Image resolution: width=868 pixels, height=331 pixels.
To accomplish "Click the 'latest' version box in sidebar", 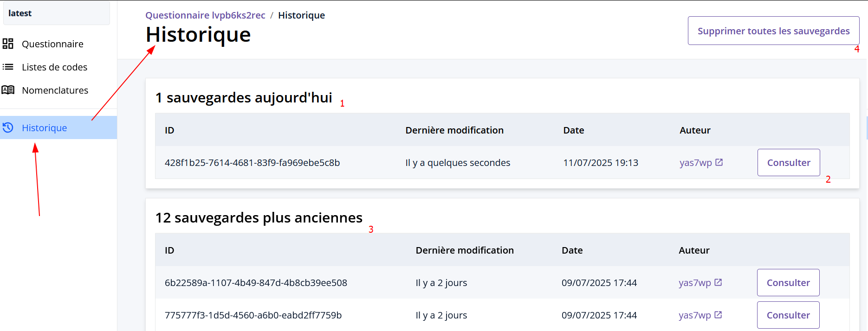I will [x=57, y=13].
